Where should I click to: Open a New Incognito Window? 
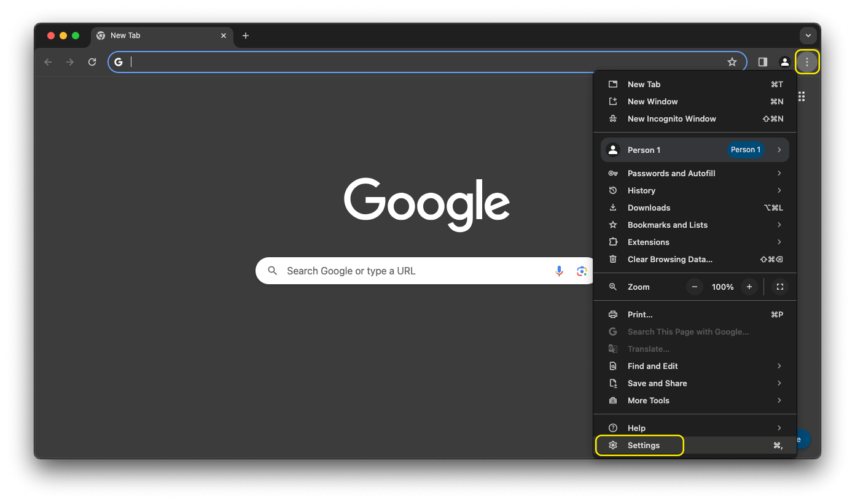(x=671, y=118)
